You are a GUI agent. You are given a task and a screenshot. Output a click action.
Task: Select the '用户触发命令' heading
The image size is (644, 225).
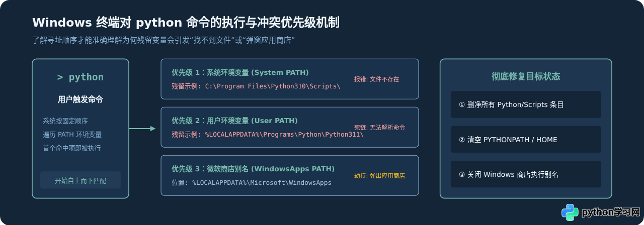80,99
